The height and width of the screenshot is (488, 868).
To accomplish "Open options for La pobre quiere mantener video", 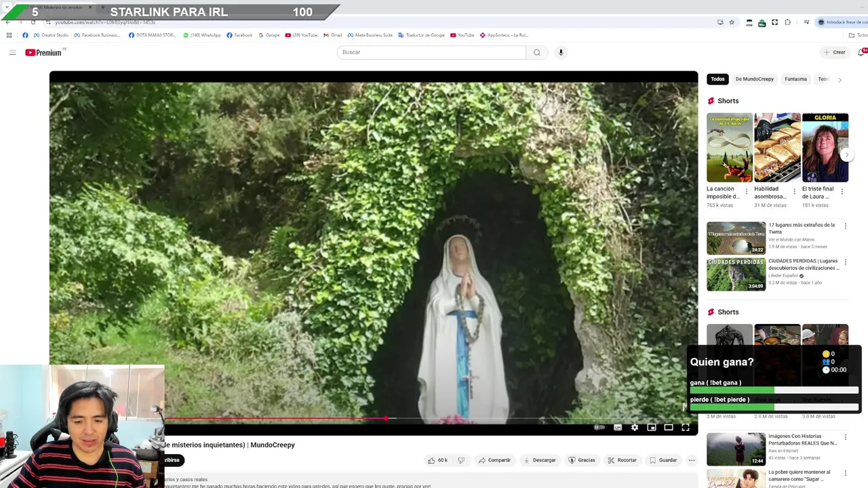I will pyautogui.click(x=845, y=473).
